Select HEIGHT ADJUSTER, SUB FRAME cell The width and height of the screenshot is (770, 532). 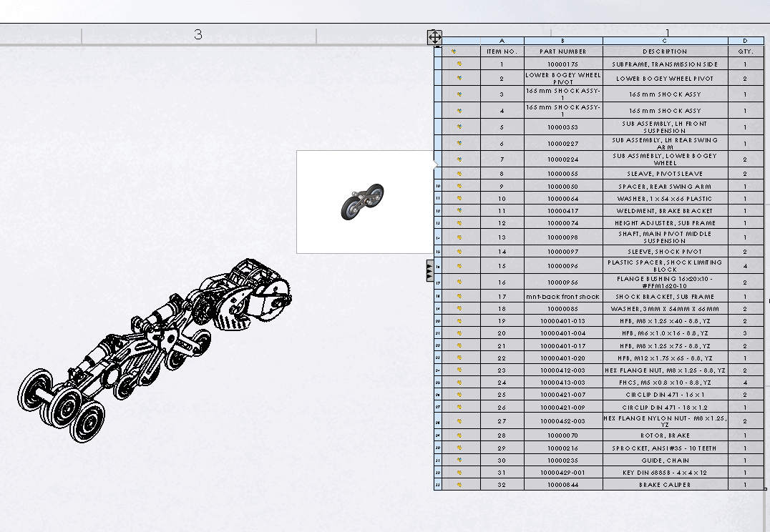666,223
